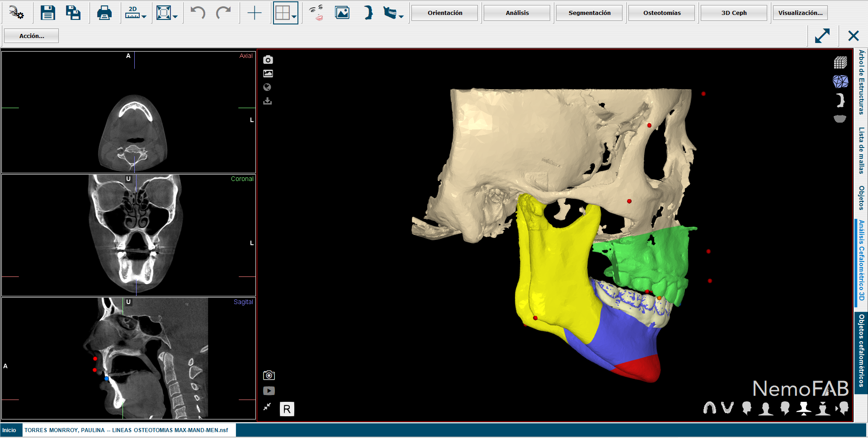Image resolution: width=868 pixels, height=438 pixels.
Task: Click the video record play icon
Action: tap(269, 391)
